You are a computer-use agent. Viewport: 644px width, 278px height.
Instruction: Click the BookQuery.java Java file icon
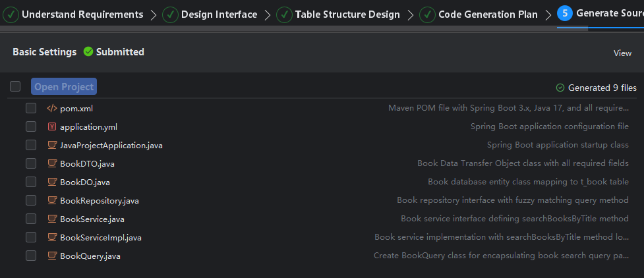(x=52, y=256)
